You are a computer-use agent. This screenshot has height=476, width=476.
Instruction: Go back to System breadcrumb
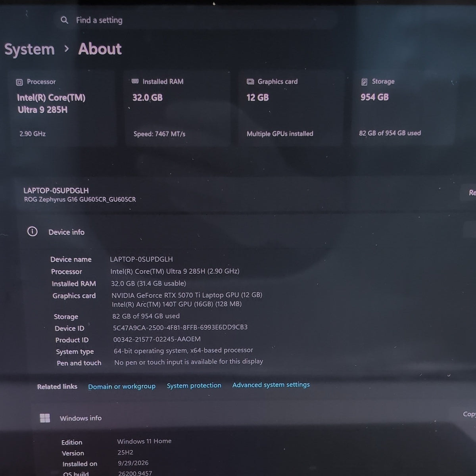29,49
